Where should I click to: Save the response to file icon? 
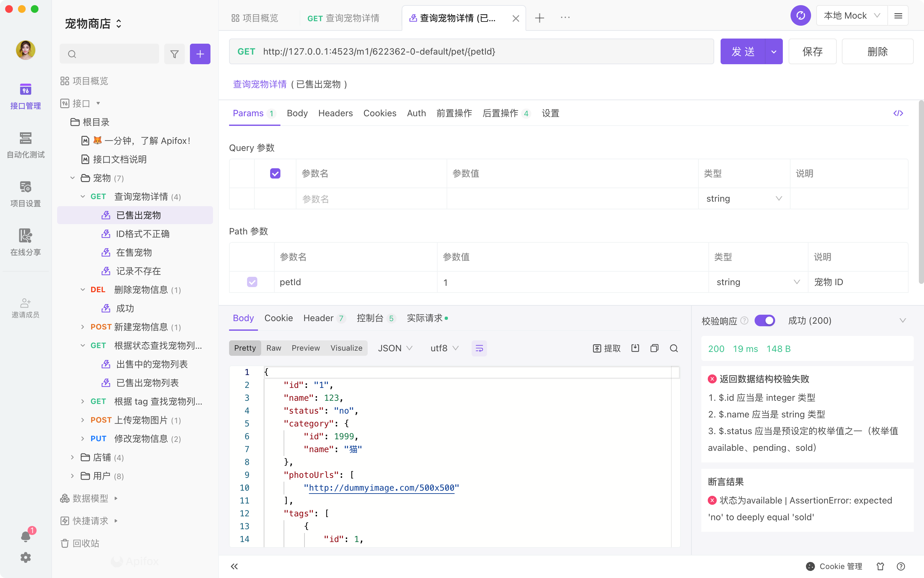635,348
